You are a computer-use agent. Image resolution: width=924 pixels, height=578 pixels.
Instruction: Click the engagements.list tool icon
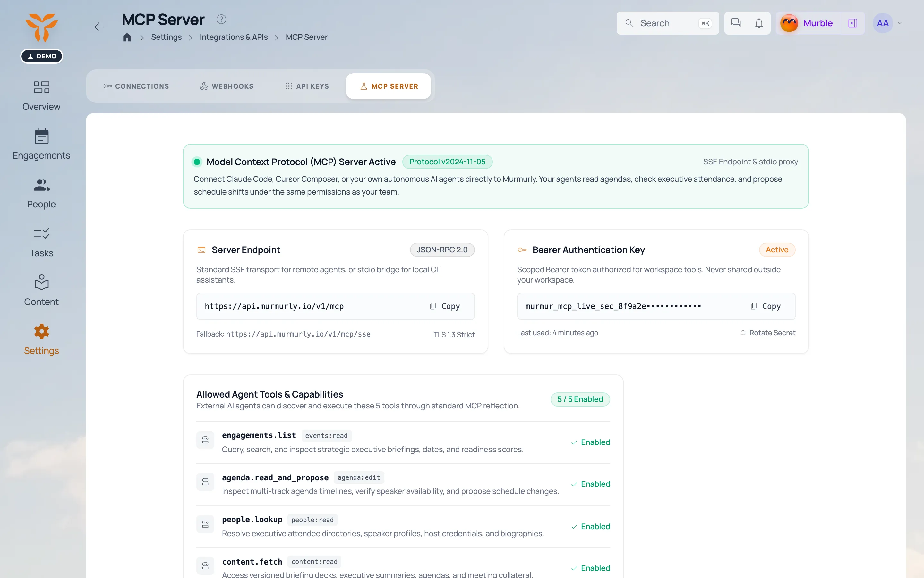point(205,440)
